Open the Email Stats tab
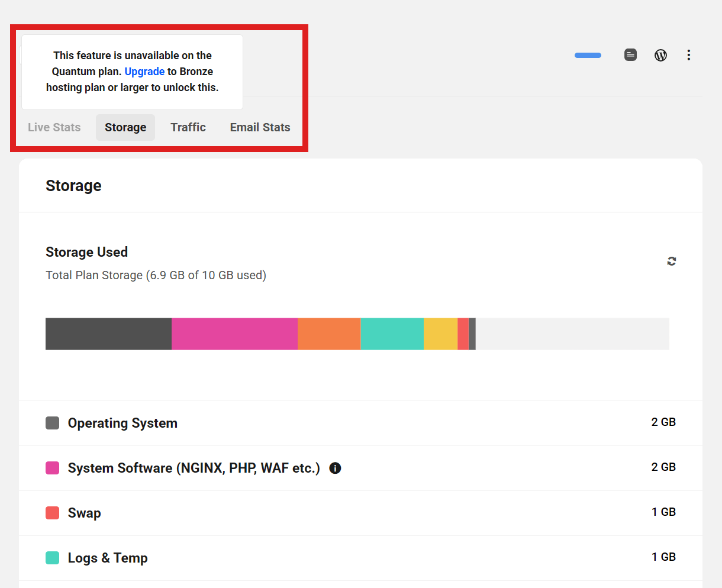This screenshot has width=722, height=588. (x=260, y=127)
